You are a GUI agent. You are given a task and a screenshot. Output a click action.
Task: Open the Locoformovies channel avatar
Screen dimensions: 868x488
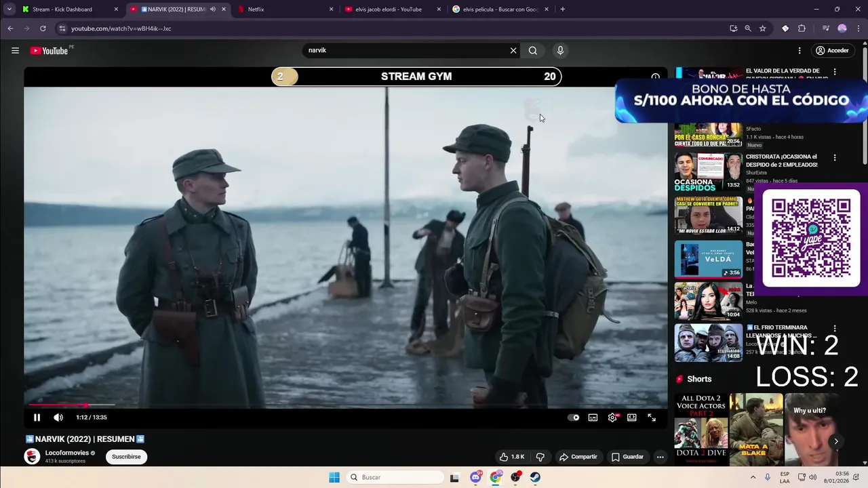32,456
